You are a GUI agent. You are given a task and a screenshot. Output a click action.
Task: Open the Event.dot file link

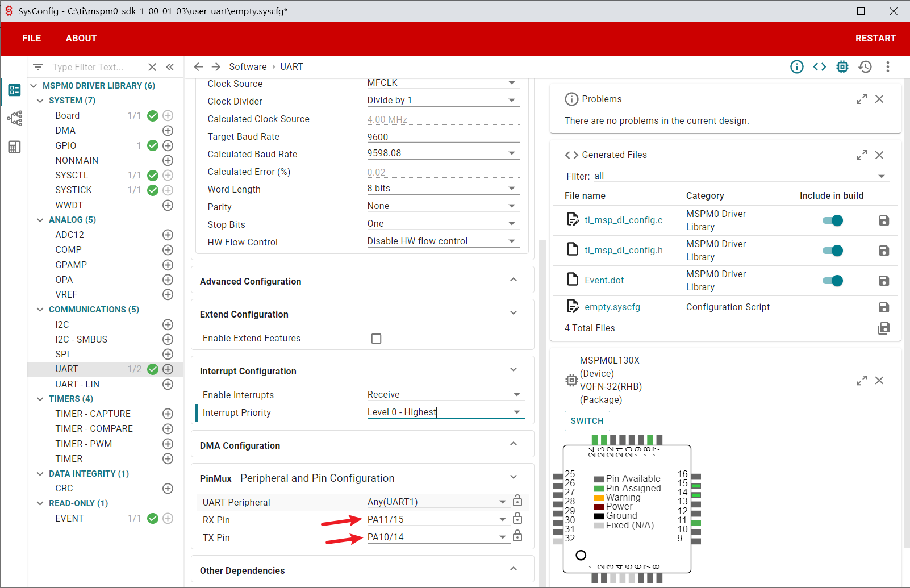[604, 280]
